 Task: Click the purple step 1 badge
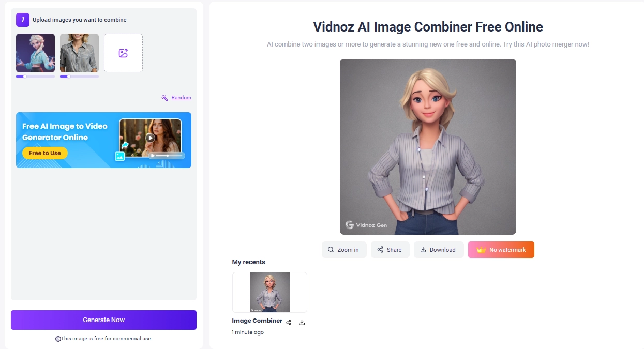(x=22, y=20)
